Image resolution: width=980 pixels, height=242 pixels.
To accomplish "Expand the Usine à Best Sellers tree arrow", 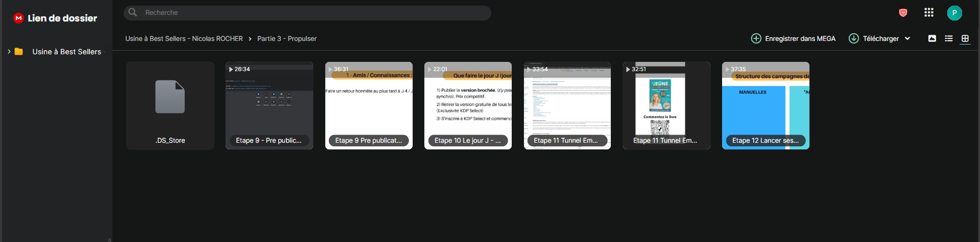I will [x=9, y=52].
